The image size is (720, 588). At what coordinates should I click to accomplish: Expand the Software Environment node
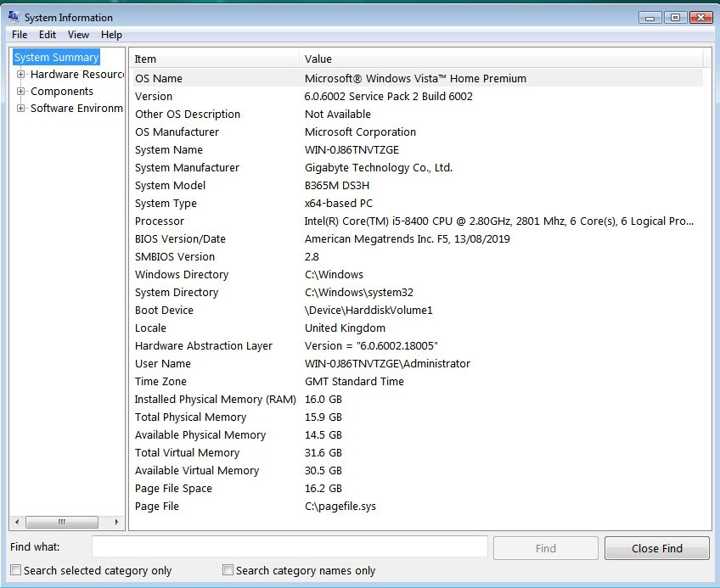21,109
